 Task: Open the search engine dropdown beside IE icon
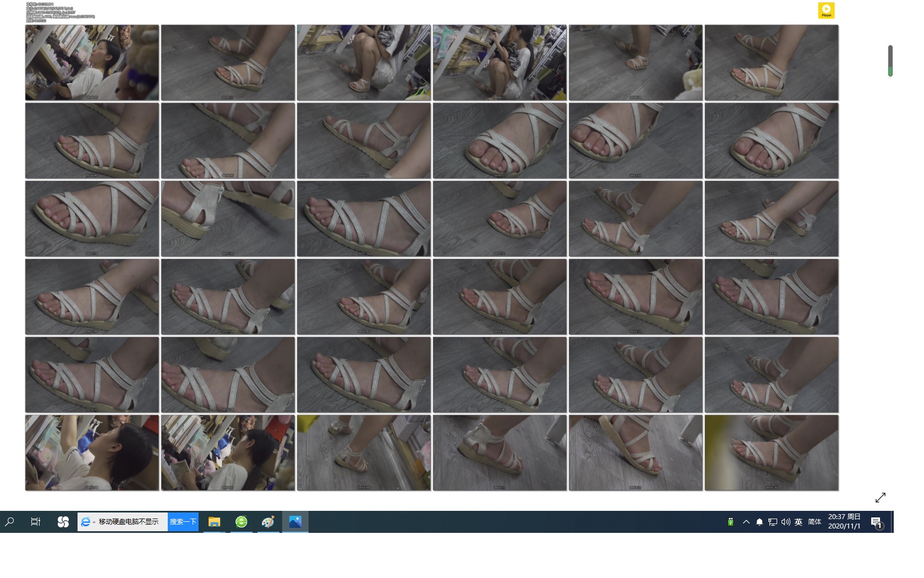(x=94, y=522)
